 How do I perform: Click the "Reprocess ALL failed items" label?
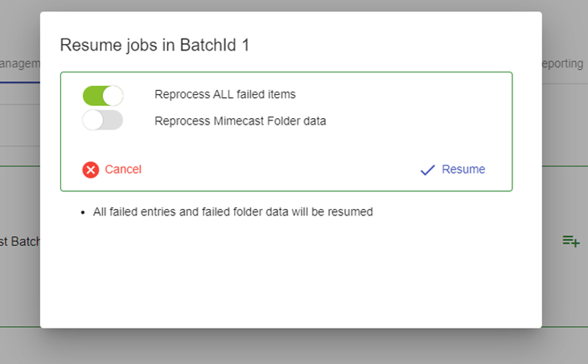pyautogui.click(x=225, y=95)
